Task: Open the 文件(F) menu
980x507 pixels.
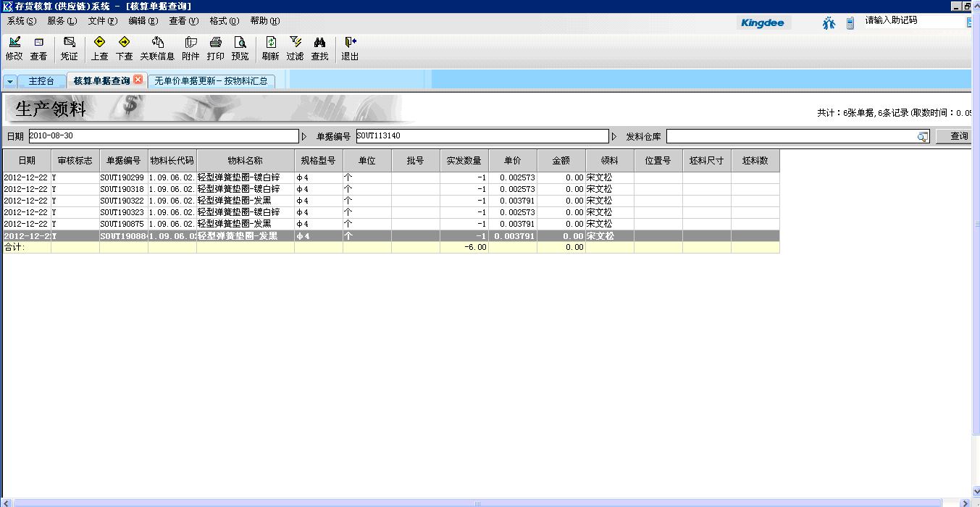Action: coord(102,21)
